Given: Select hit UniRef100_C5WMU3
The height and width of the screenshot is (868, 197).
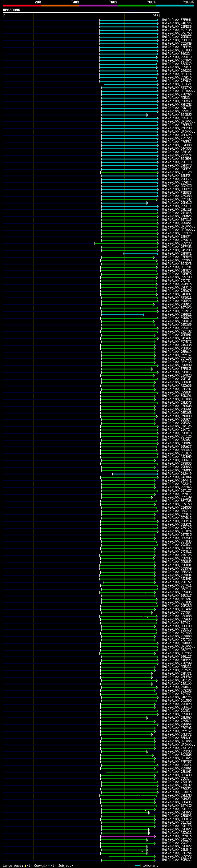Looking at the screenshot, I should point(176,416).
